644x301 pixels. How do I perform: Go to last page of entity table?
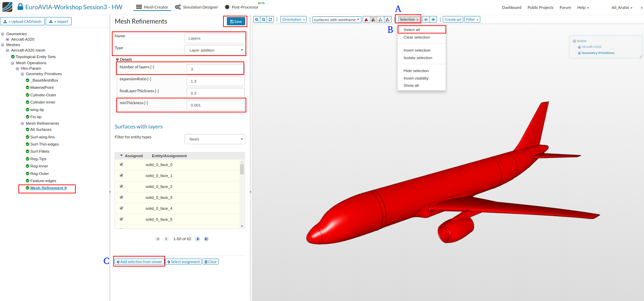(x=206, y=239)
